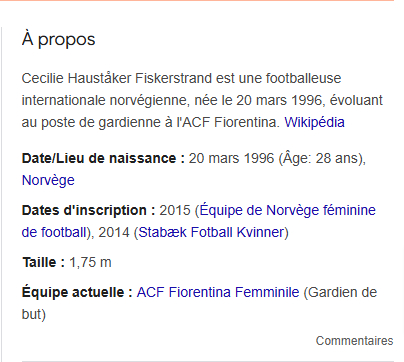Follow the Stabæk Fotball Kvinner link

click(x=211, y=232)
